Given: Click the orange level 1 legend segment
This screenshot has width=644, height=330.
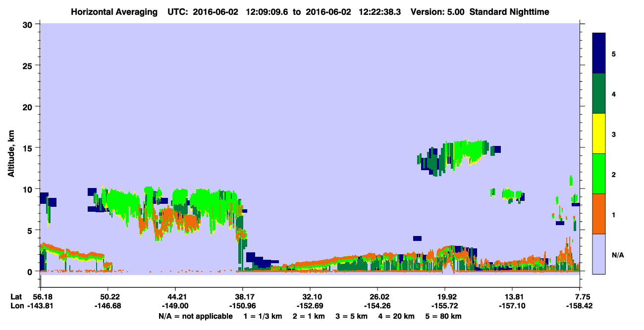Looking at the screenshot, I should 599,214.
